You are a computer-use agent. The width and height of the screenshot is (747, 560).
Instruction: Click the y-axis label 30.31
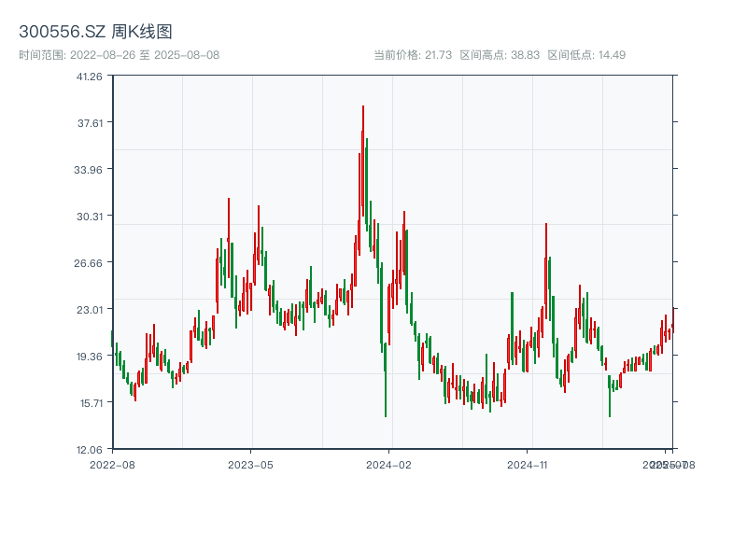point(90,217)
